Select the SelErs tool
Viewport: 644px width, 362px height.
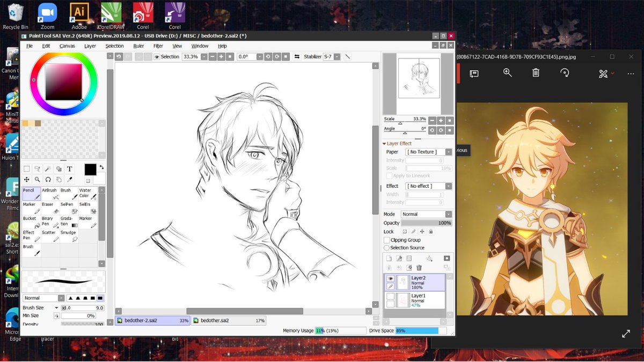87,208
